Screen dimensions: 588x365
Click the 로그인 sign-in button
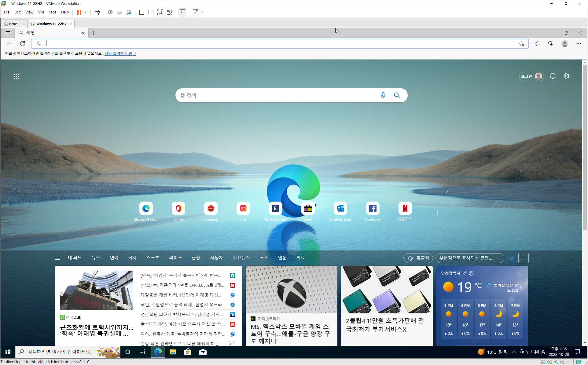click(x=531, y=76)
